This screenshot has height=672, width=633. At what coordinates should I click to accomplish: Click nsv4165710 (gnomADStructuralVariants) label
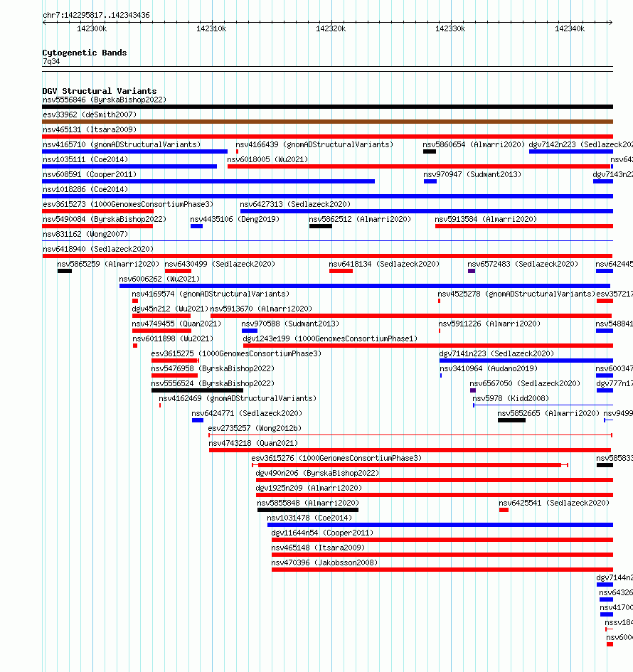point(122,144)
